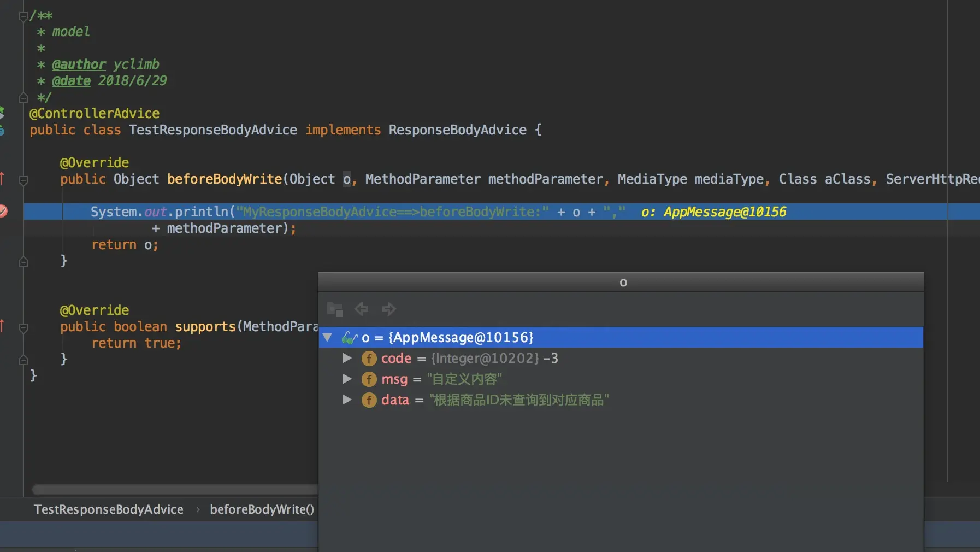
Task: Select the code = {Integer@10202} -3 row
Action: click(x=621, y=358)
